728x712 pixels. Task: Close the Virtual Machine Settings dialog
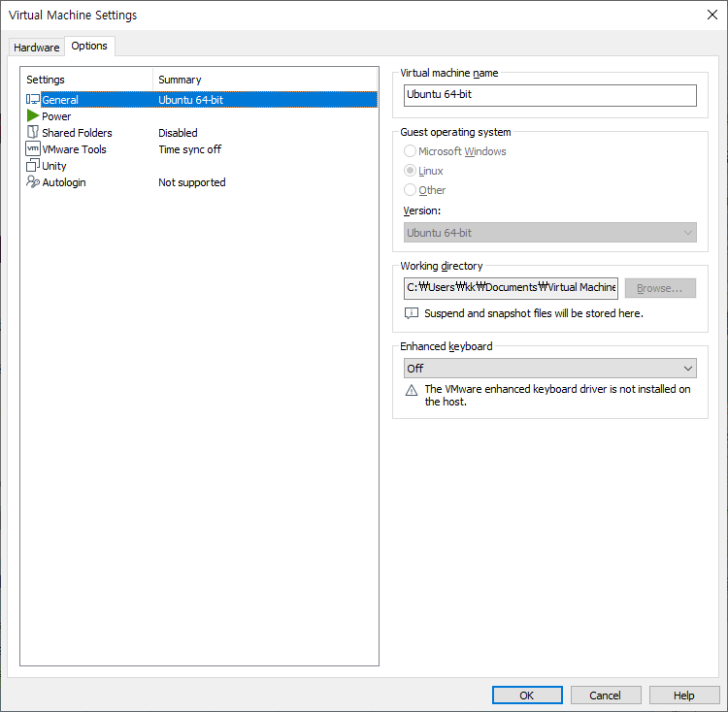pos(712,15)
